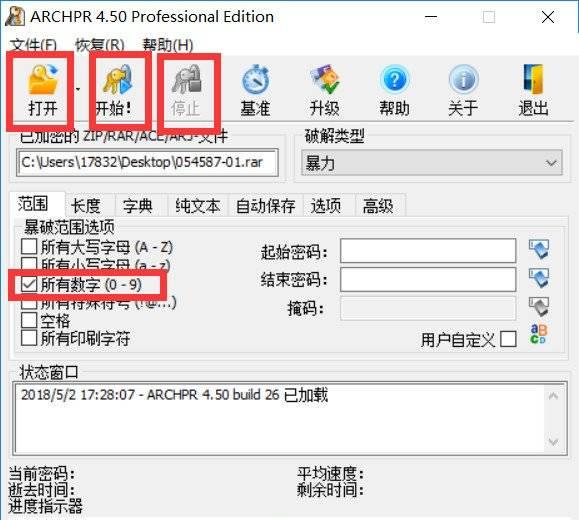Switch to the 长度 tab
Viewport: 579px width, 520px height.
90,205
